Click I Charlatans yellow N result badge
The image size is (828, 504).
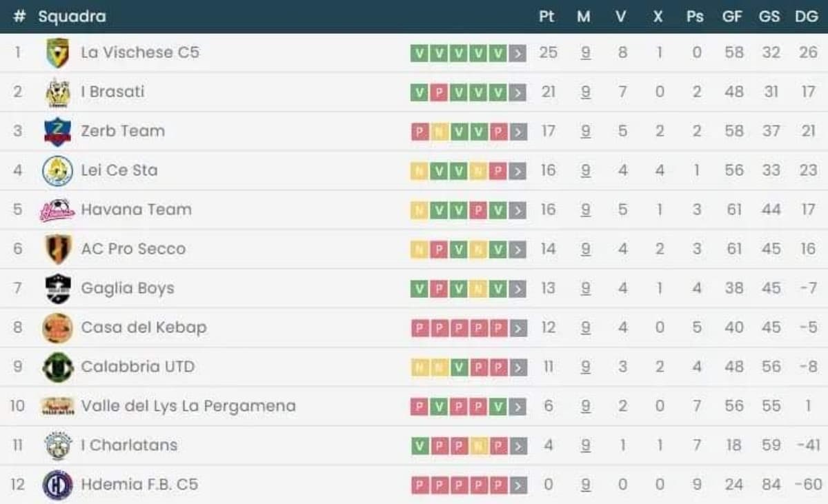pyautogui.click(x=478, y=446)
